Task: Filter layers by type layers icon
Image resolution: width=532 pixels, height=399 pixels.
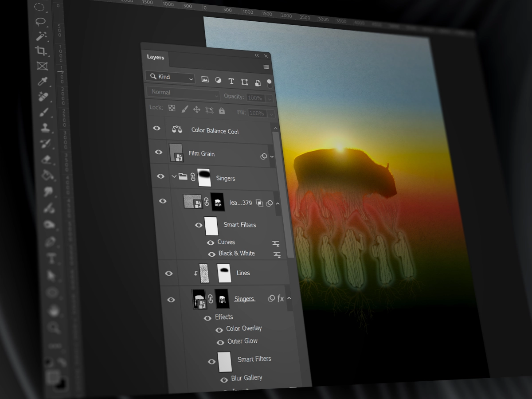Action: coord(231,81)
